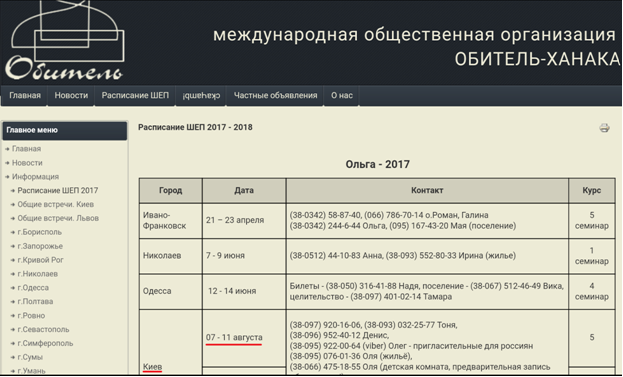The height and width of the screenshot is (377, 623).
Task: Open г.Николаев sidebar link
Action: [38, 274]
